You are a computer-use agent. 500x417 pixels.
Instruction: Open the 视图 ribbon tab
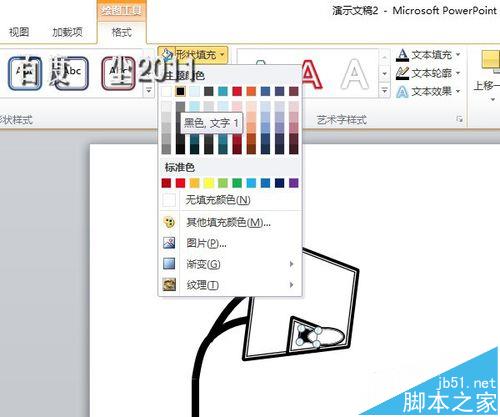click(19, 32)
